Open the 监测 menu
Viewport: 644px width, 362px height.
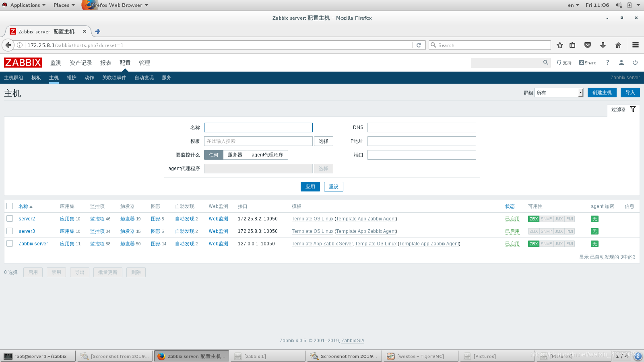[56, 63]
